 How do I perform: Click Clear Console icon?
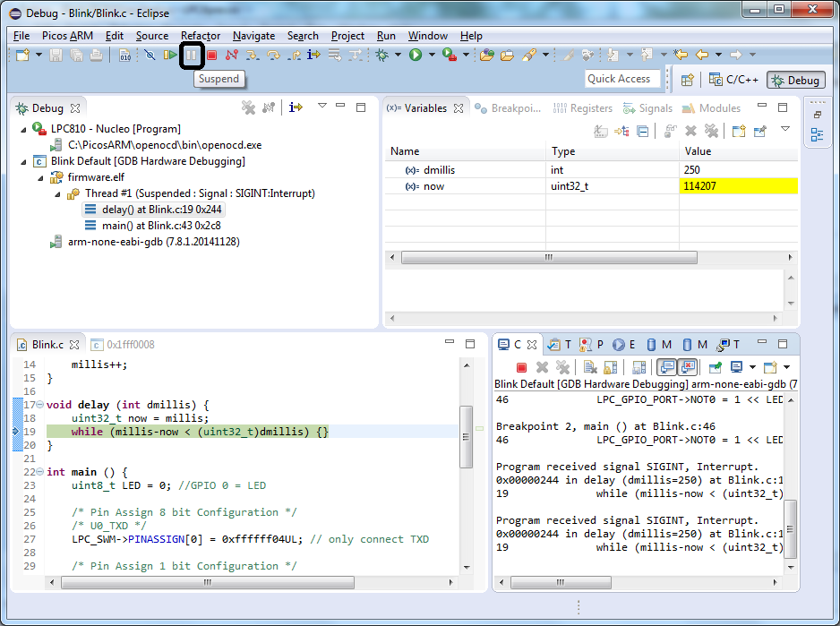(590, 368)
